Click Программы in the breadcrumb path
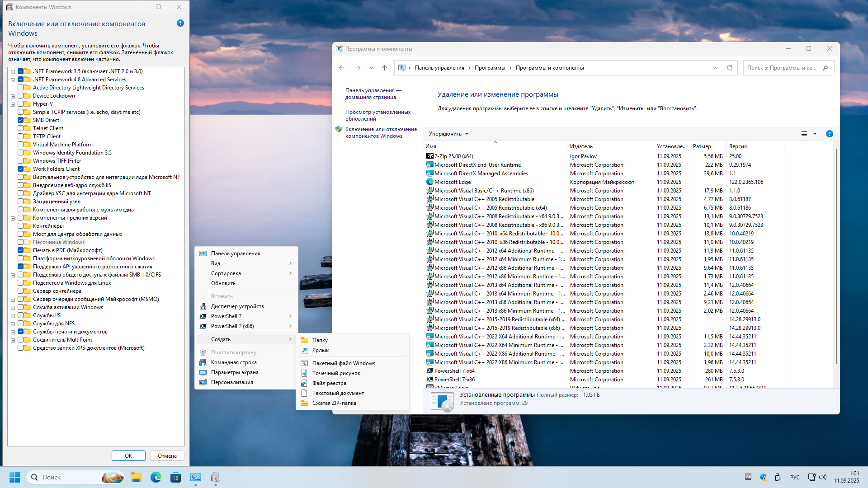Viewport: 868px width, 488px height. click(x=490, y=68)
